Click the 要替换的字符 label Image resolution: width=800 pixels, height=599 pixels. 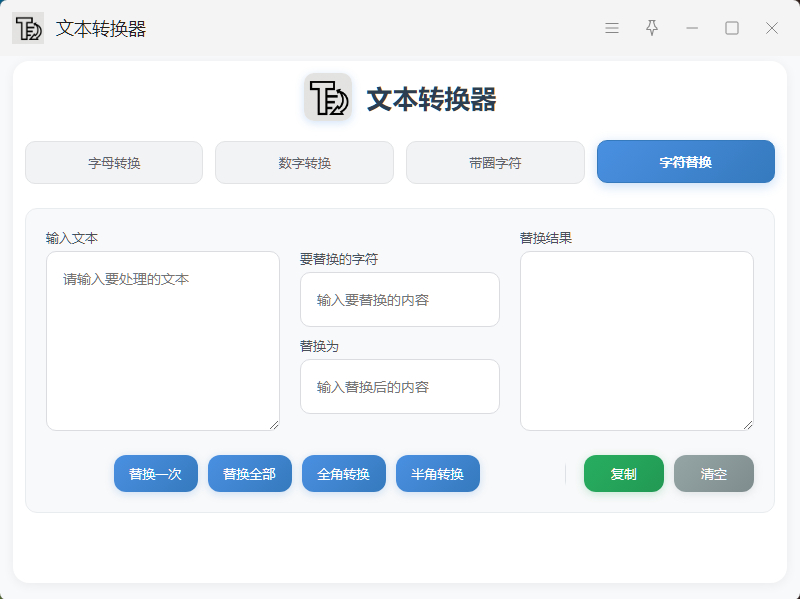point(339,259)
